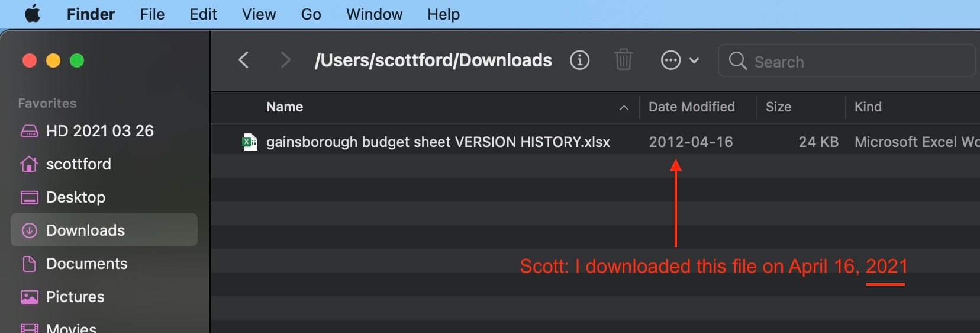Open the Get Info icon

(x=579, y=60)
